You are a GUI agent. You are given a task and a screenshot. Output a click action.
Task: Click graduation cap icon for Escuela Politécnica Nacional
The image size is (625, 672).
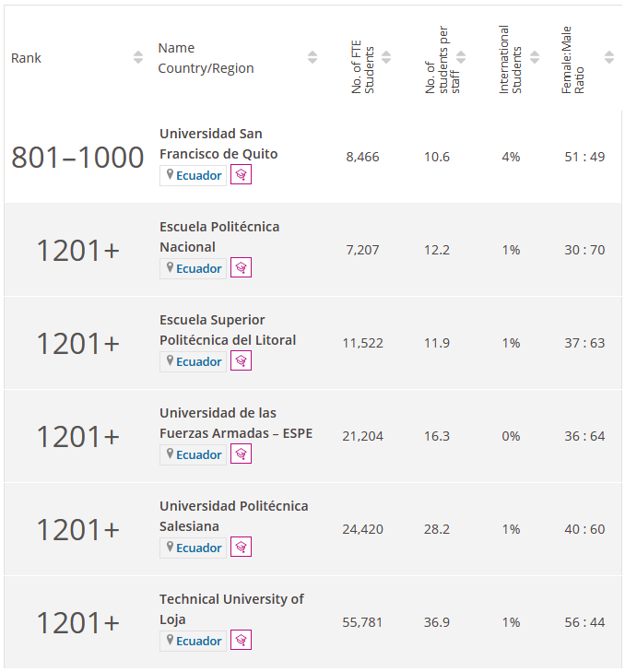click(241, 268)
